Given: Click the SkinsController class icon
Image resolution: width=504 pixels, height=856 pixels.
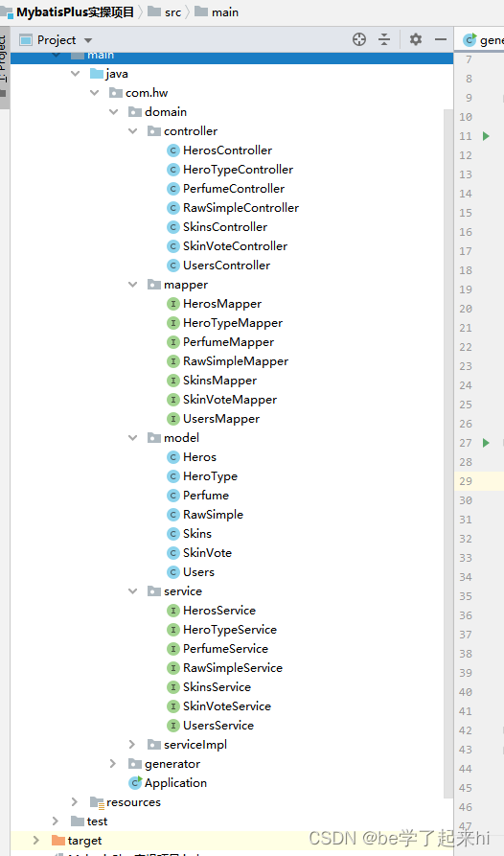Looking at the screenshot, I should pyautogui.click(x=172, y=227).
